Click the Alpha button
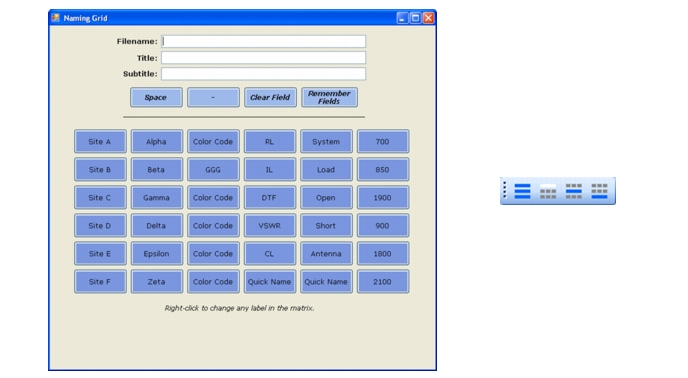 pyautogui.click(x=157, y=141)
